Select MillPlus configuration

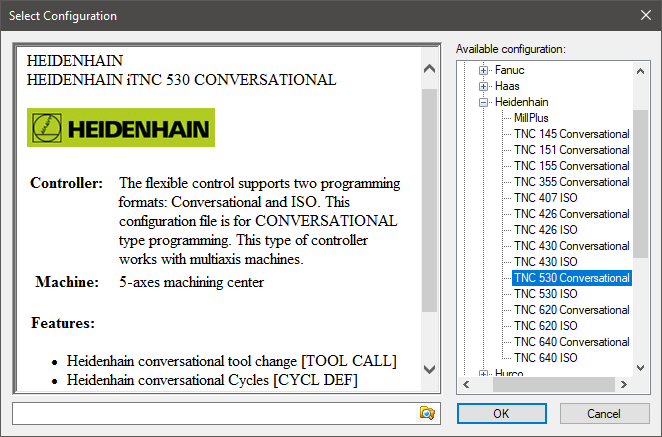click(x=531, y=118)
